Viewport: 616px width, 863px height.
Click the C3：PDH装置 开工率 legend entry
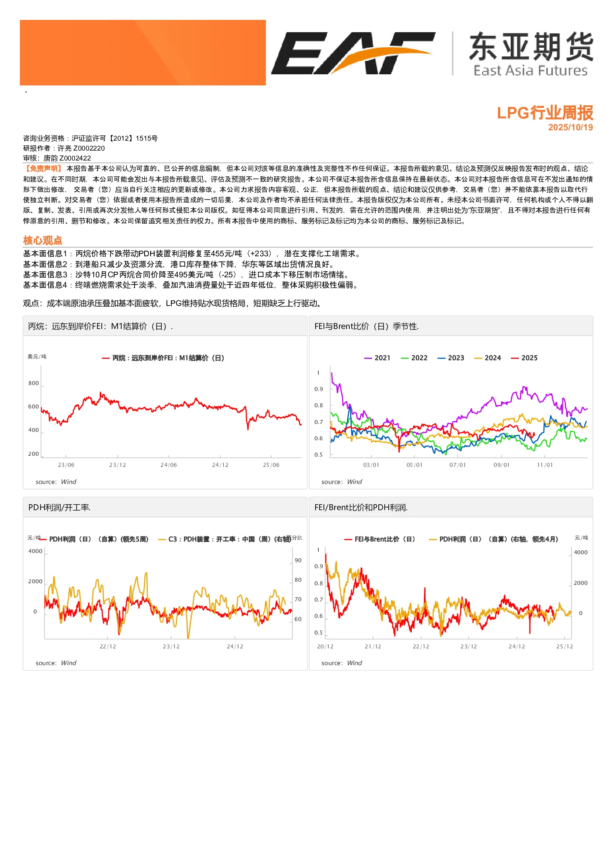click(x=225, y=539)
